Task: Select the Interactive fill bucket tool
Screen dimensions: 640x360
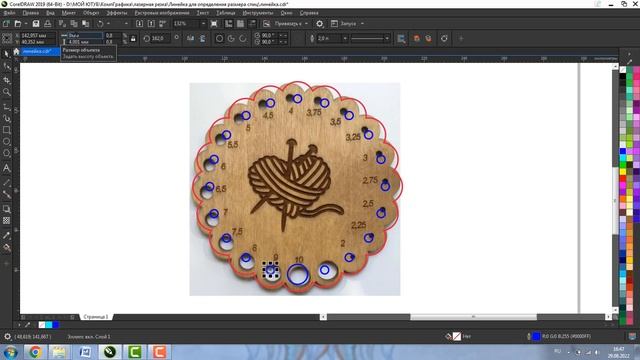Action: click(7, 247)
